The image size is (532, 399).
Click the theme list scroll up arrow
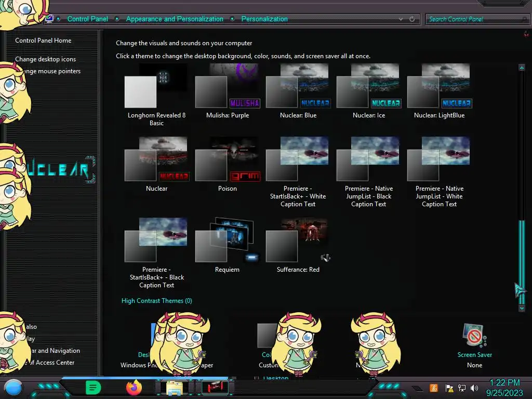pyautogui.click(x=522, y=68)
